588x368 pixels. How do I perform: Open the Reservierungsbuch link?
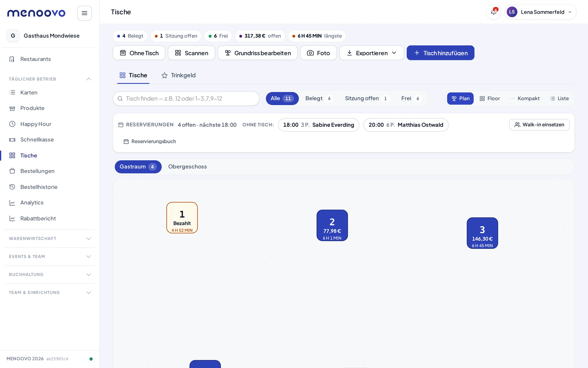150,141
